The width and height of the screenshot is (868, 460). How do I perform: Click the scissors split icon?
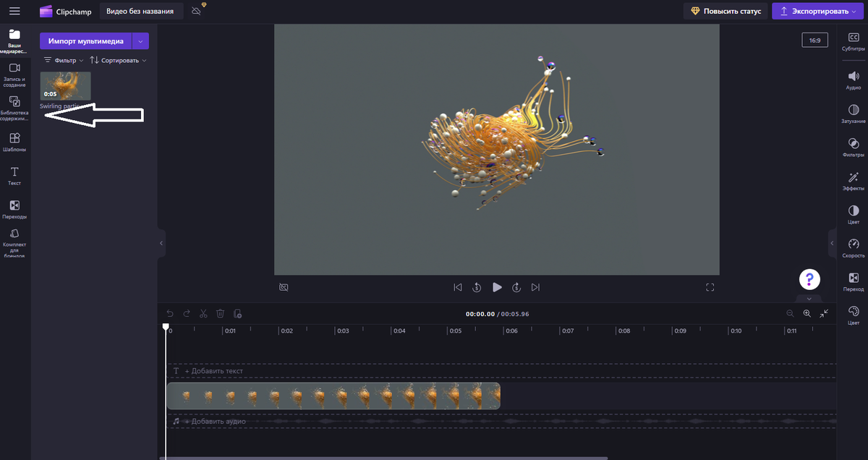pos(203,313)
